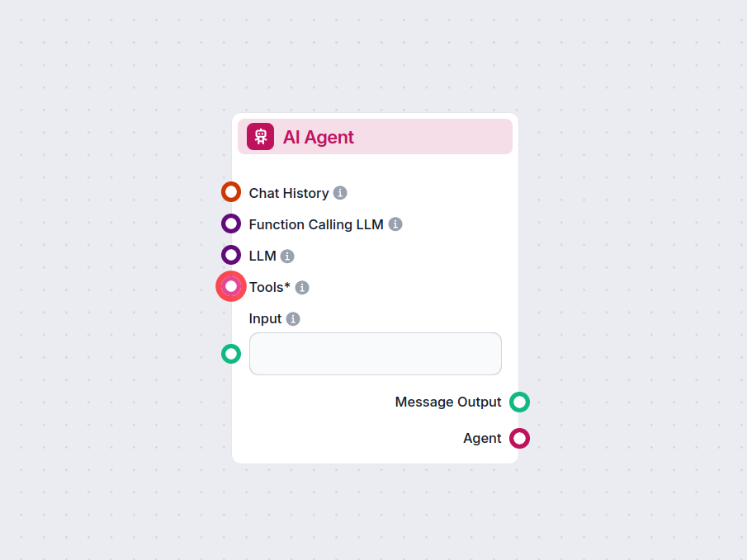Click the purple LLM connection port
747x560 pixels.
pyautogui.click(x=230, y=254)
